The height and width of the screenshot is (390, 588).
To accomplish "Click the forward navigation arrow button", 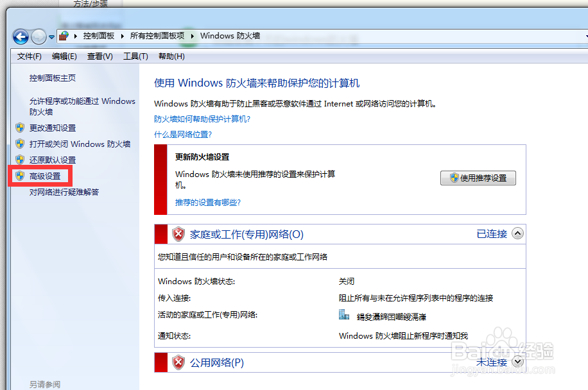I will click(39, 37).
